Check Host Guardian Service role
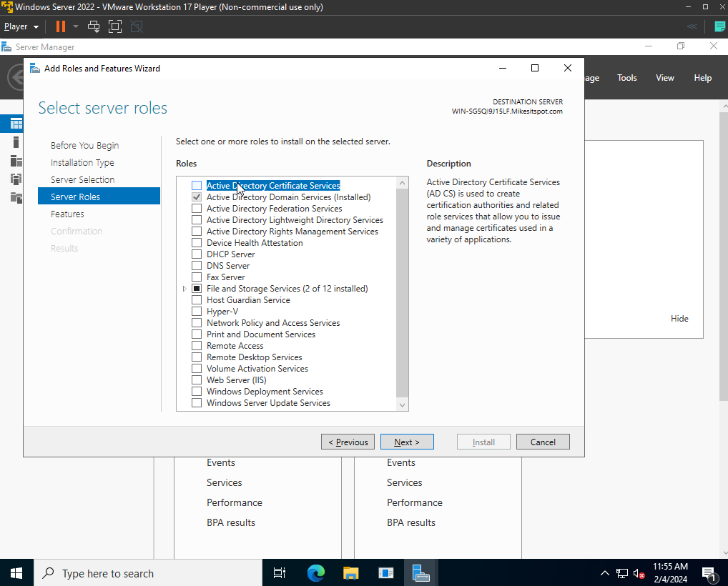The width and height of the screenshot is (728, 586). click(x=197, y=299)
